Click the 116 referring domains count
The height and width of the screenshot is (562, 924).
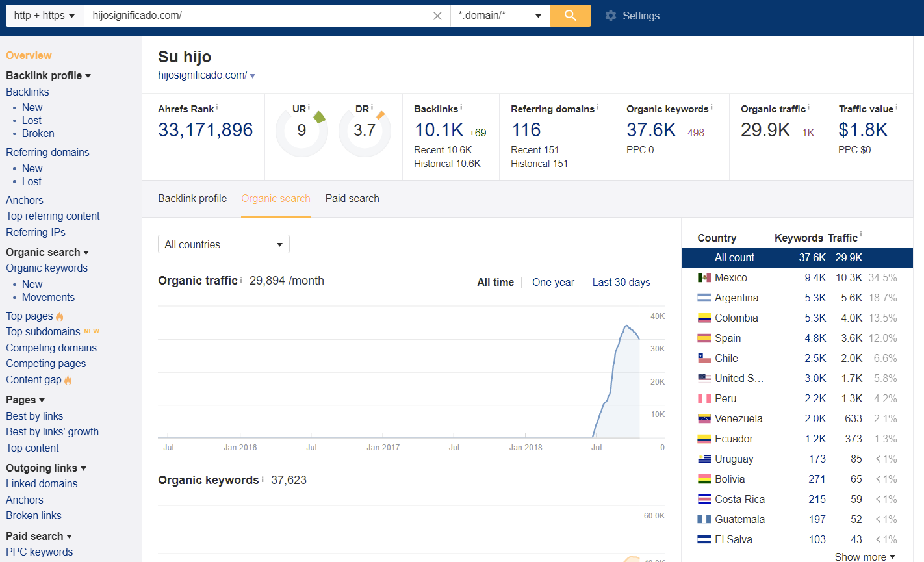526,130
